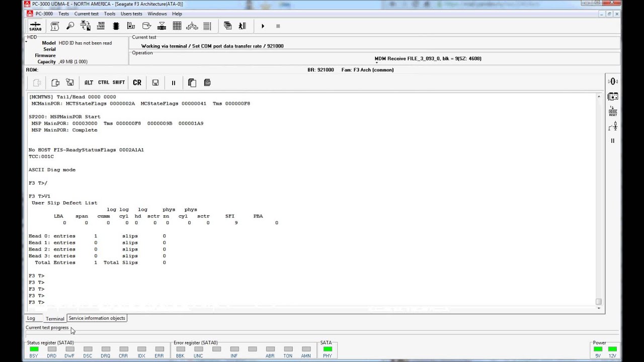
Task: Click the terminal scrollbar up arrow
Action: 599,97
